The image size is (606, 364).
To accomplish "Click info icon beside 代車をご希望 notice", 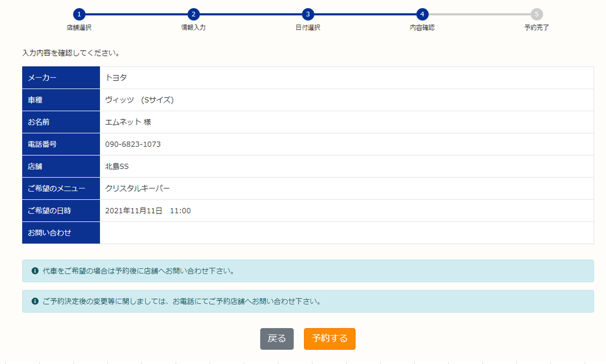I will [35, 271].
